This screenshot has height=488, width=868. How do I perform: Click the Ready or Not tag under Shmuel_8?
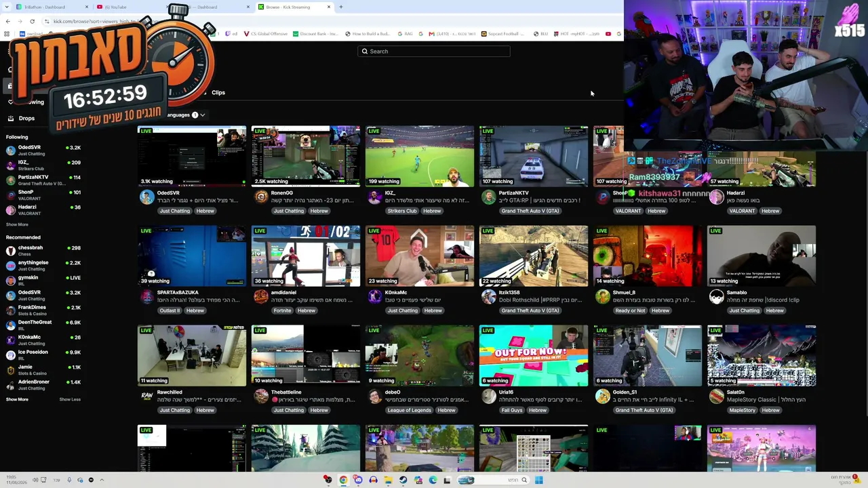click(630, 311)
